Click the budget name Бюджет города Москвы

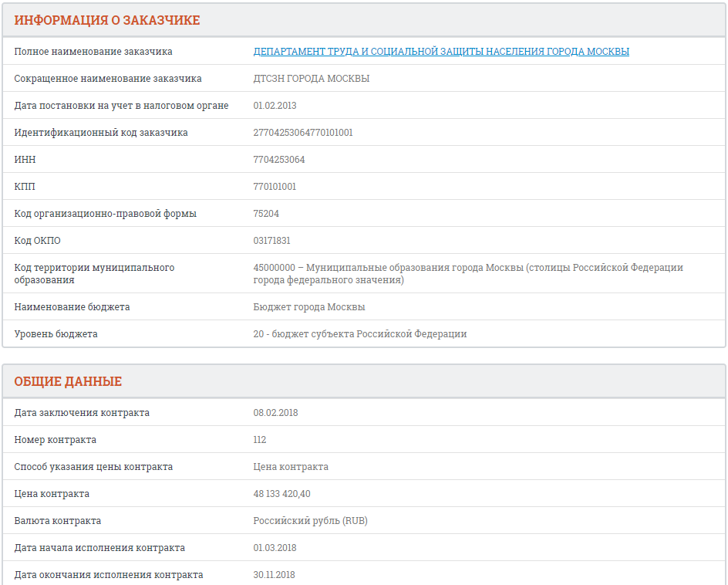(309, 307)
